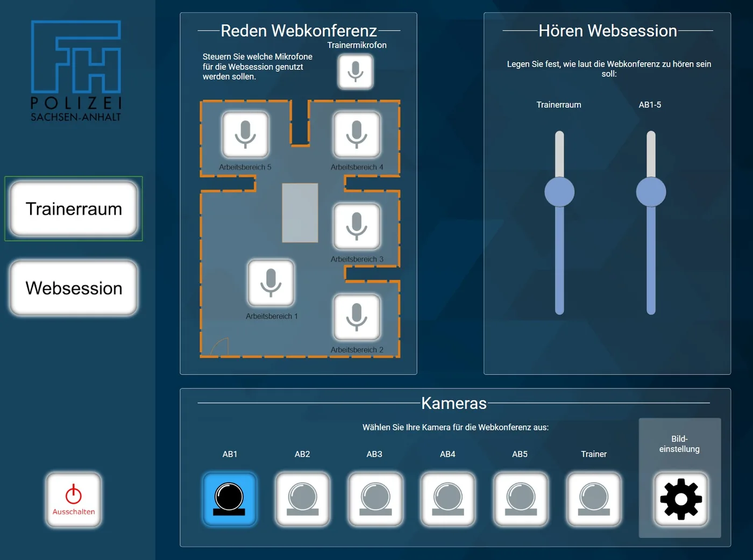Screen dimensions: 753x560
Task: Select the AB5 camera button
Action: point(520,499)
